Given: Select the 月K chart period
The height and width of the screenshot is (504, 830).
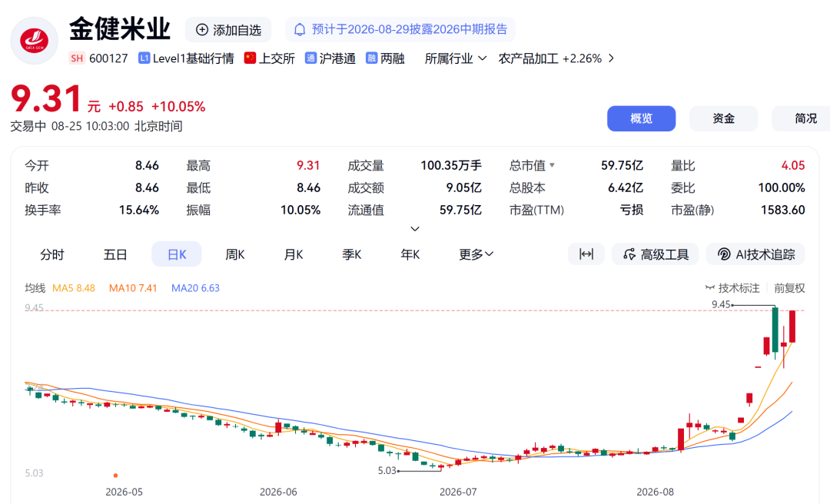Looking at the screenshot, I should tap(294, 254).
